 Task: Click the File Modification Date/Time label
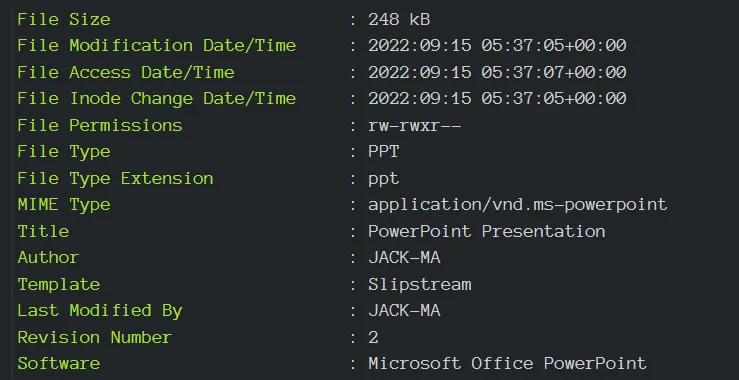[156, 46]
